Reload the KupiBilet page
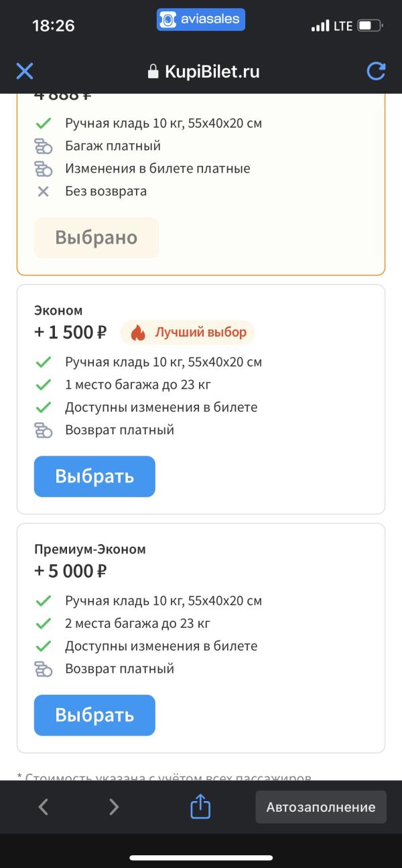 [377, 71]
